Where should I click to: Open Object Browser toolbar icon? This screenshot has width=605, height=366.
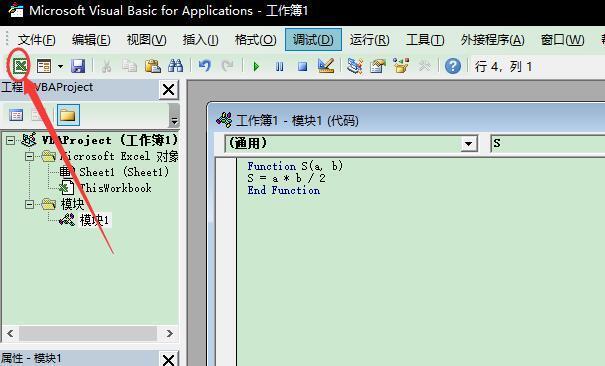click(401, 66)
